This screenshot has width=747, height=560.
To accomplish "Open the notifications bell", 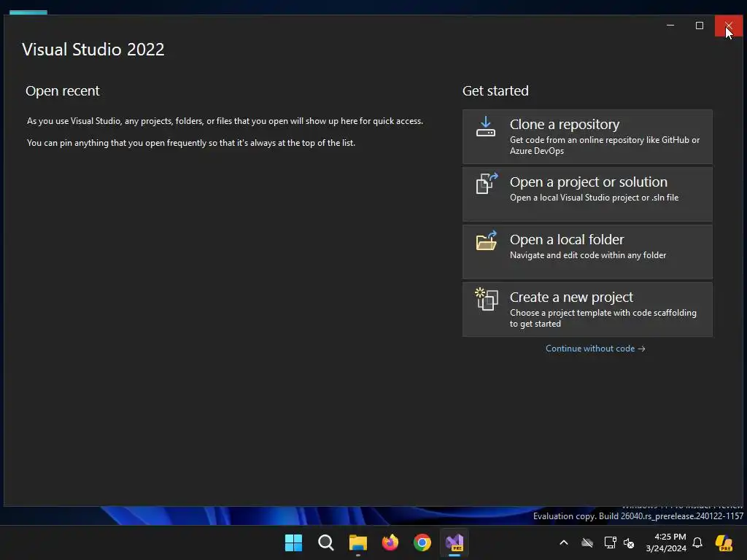I will 697,542.
